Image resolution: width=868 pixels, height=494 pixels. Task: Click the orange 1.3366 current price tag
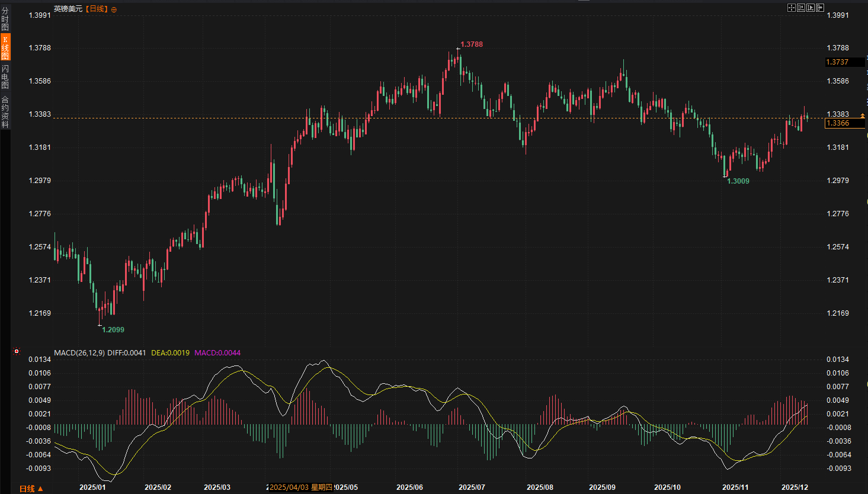click(x=844, y=123)
